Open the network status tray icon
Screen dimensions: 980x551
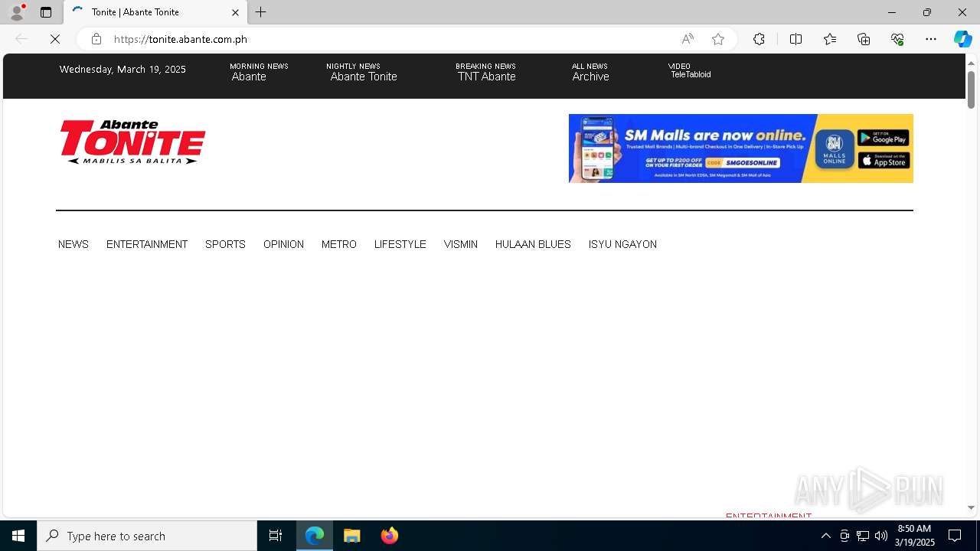click(863, 536)
